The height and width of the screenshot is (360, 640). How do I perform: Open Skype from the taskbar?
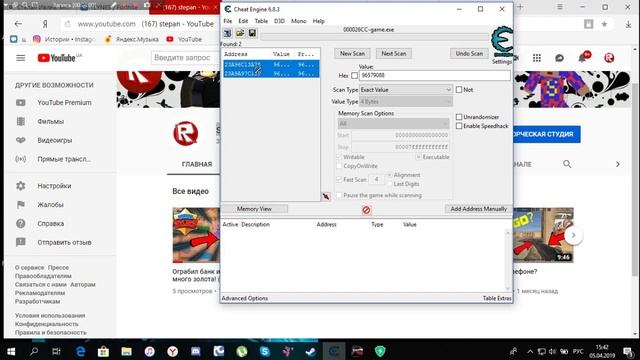tap(264, 351)
